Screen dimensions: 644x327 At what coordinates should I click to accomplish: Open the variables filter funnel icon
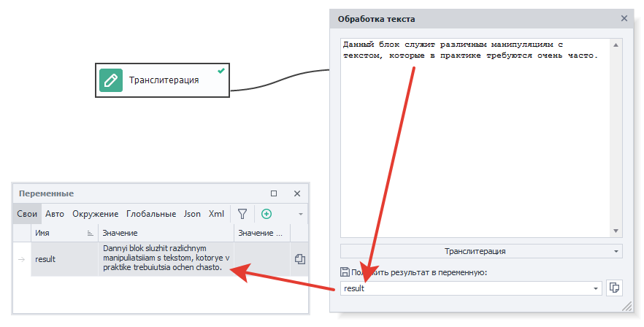(x=242, y=214)
